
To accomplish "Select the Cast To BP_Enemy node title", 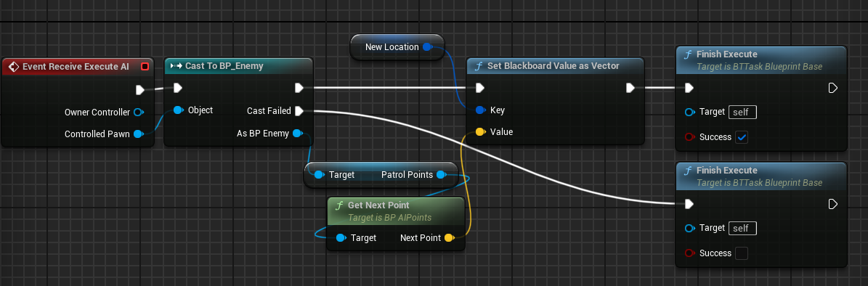I will pyautogui.click(x=224, y=66).
